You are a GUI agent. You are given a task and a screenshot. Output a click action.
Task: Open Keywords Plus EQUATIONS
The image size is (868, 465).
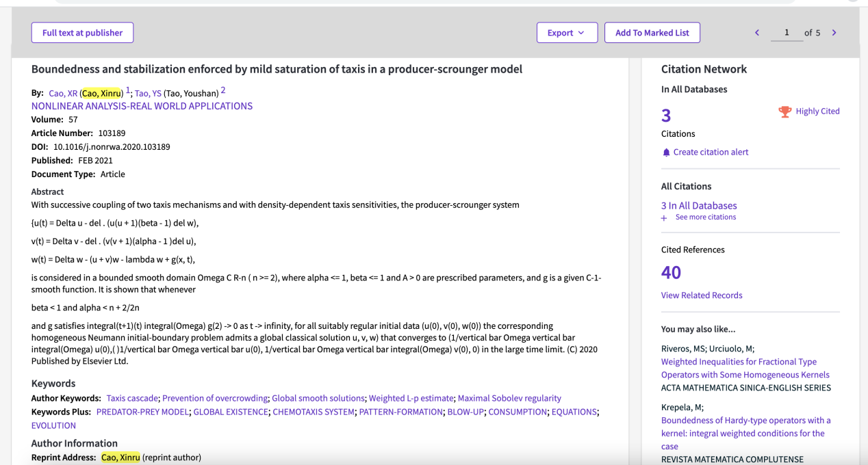click(x=574, y=412)
